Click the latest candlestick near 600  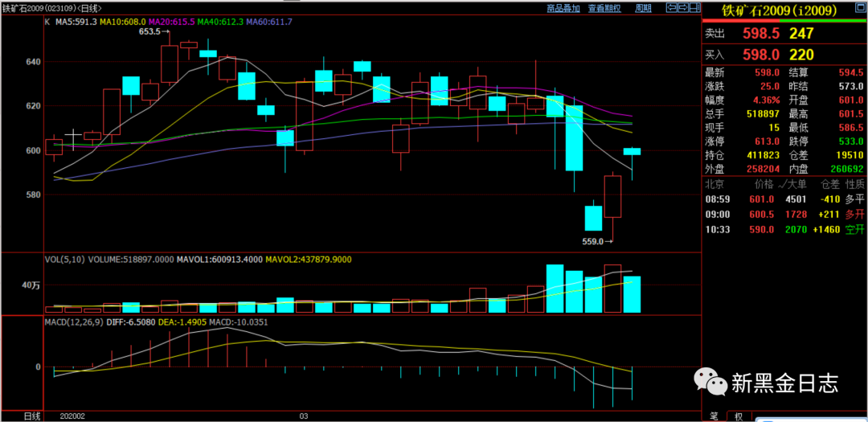(632, 151)
